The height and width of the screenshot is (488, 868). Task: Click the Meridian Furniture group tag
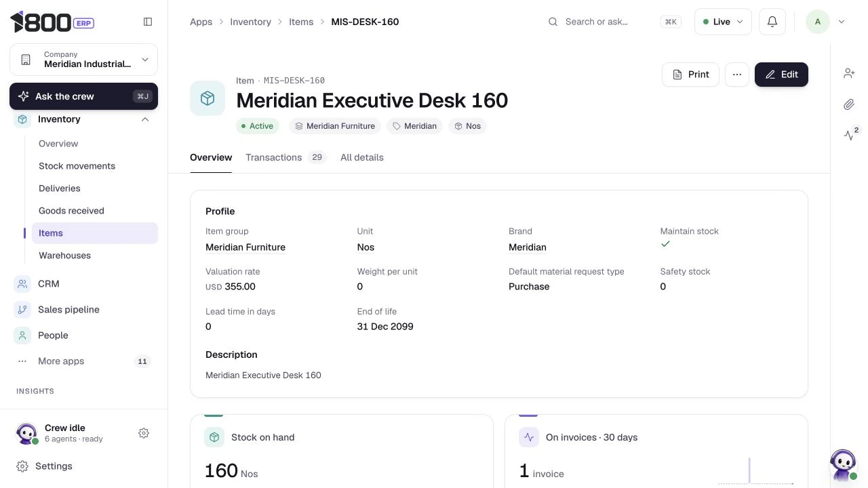[335, 126]
